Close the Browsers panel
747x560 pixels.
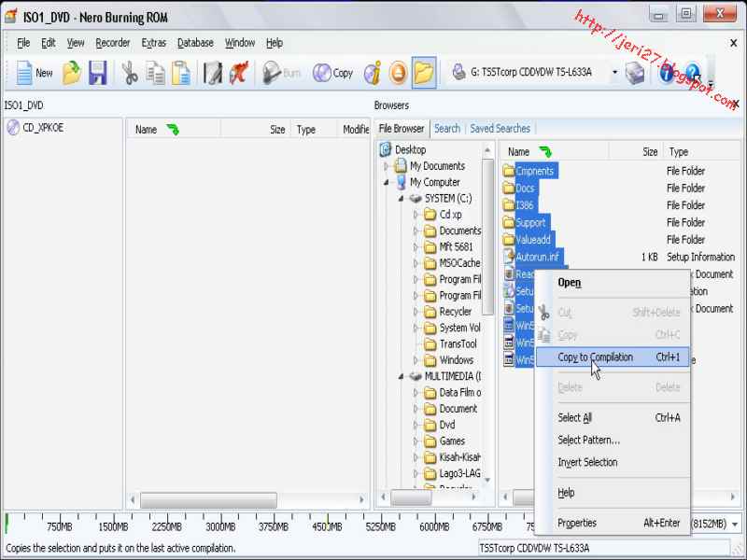(x=736, y=104)
